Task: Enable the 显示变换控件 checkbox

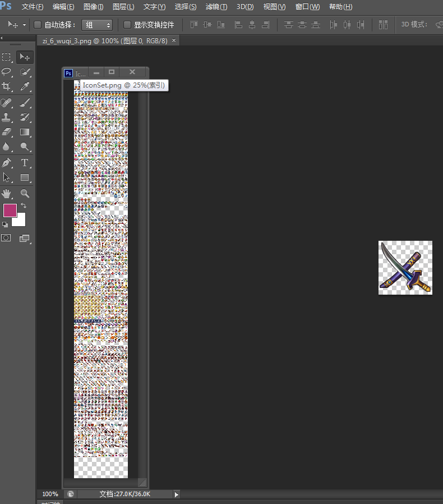Action: tap(127, 25)
